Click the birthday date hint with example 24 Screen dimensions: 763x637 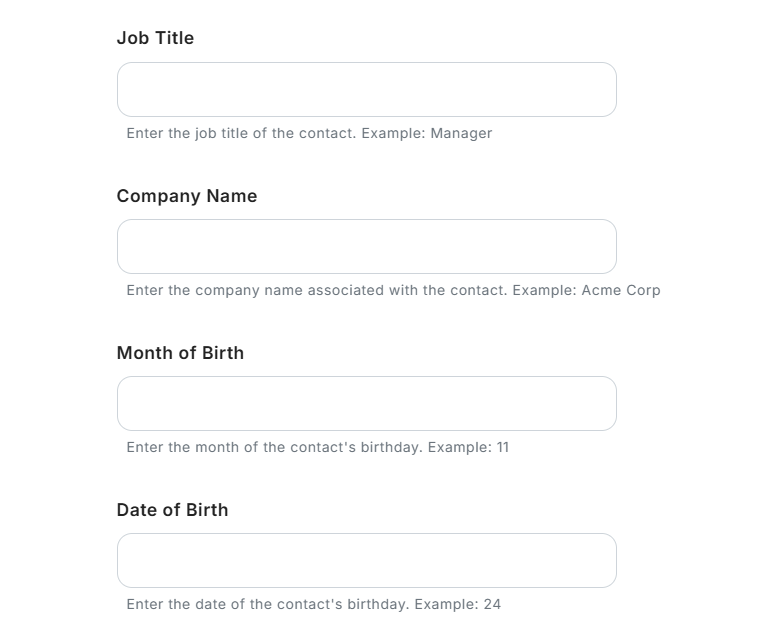[x=313, y=604]
